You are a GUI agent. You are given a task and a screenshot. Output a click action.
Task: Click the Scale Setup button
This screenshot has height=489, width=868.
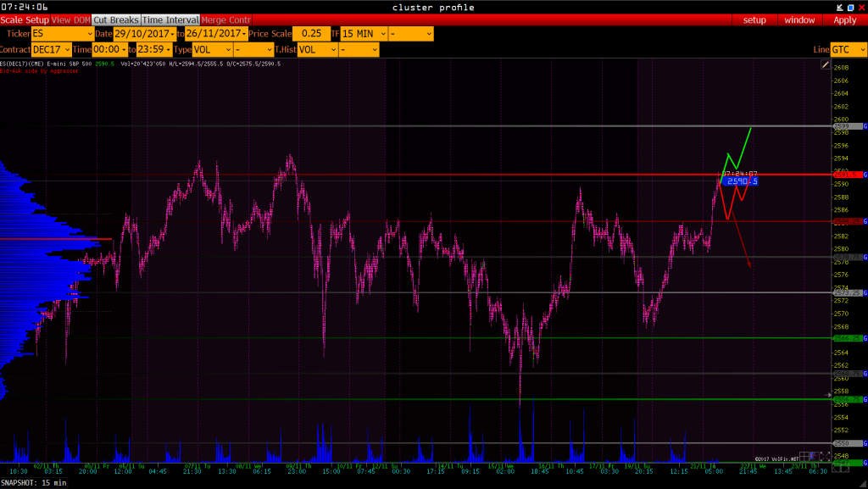[x=25, y=19]
